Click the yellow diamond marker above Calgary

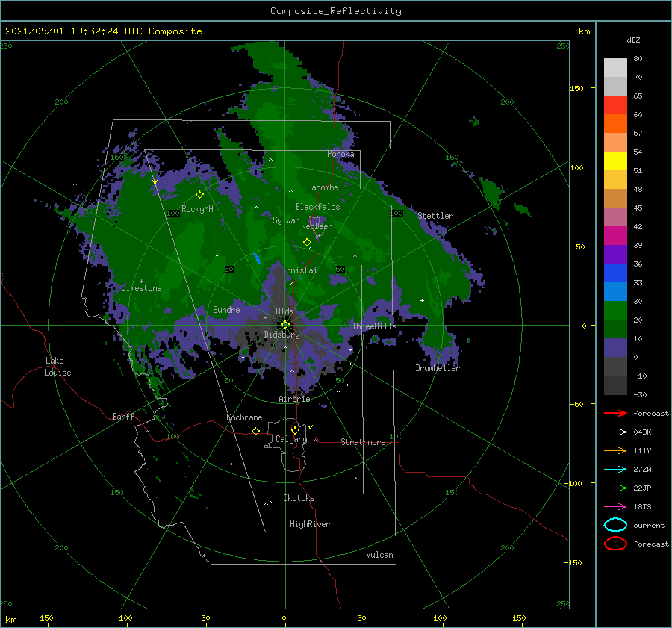pos(295,430)
